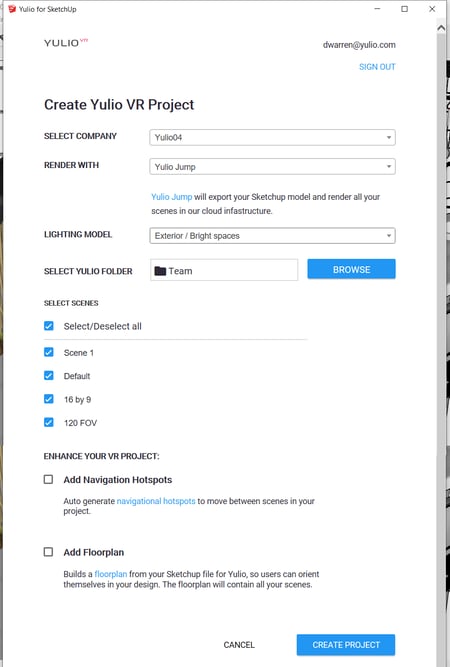Open the Render With dropdown
The width and height of the screenshot is (450, 667).
pyautogui.click(x=272, y=166)
